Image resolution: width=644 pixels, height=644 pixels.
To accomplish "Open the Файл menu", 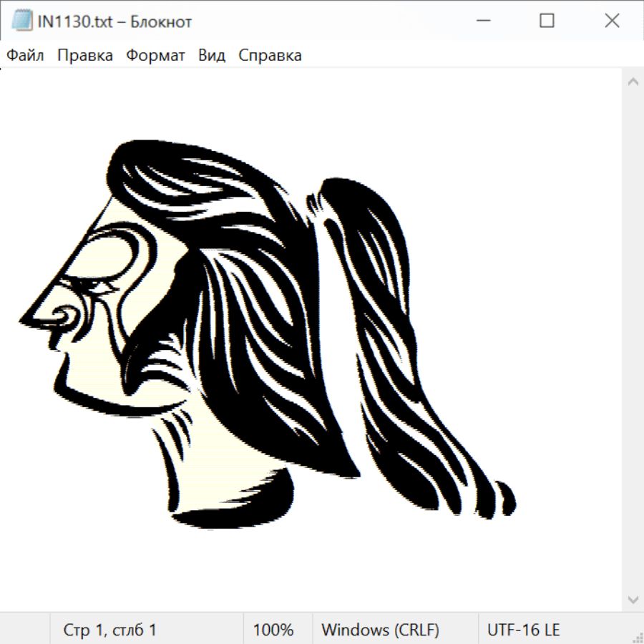I will 26,56.
